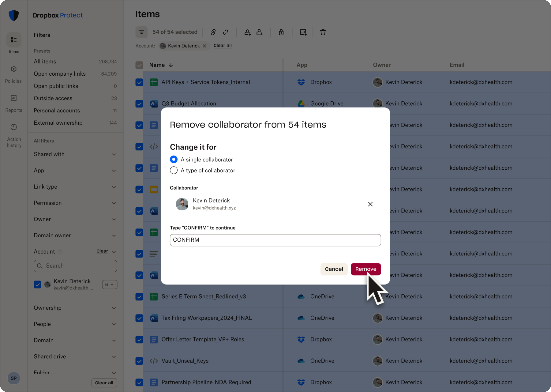This screenshot has height=392, width=551.
Task: Click the trash delete icon
Action: pyautogui.click(x=323, y=32)
